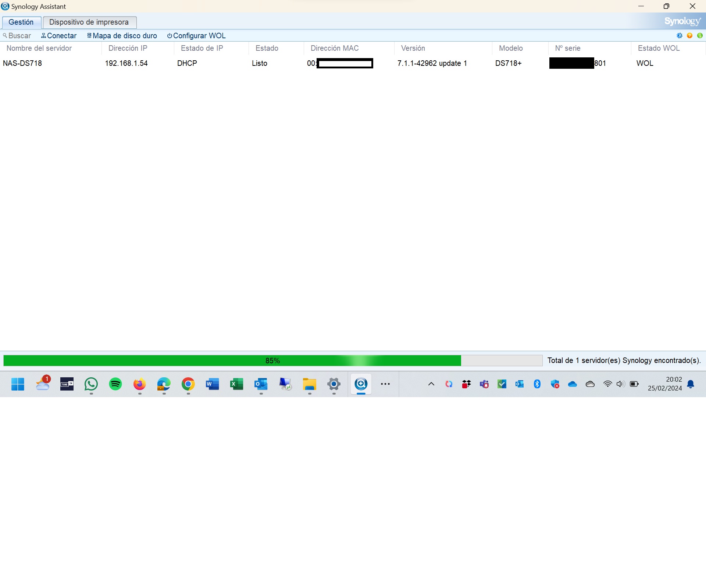This screenshot has width=706, height=588.
Task: Click the DS718+ model cell
Action: [x=509, y=63]
